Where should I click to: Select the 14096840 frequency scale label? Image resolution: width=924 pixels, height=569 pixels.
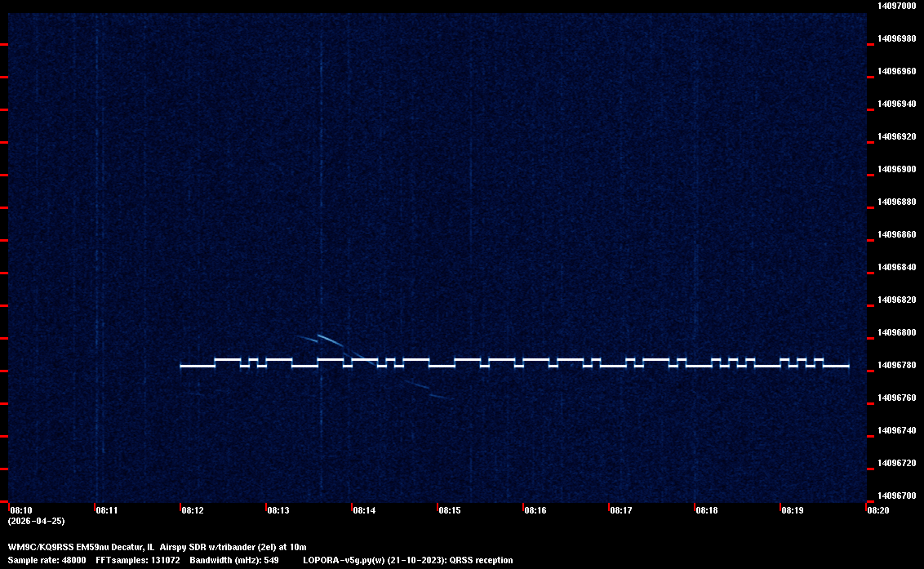(896, 267)
